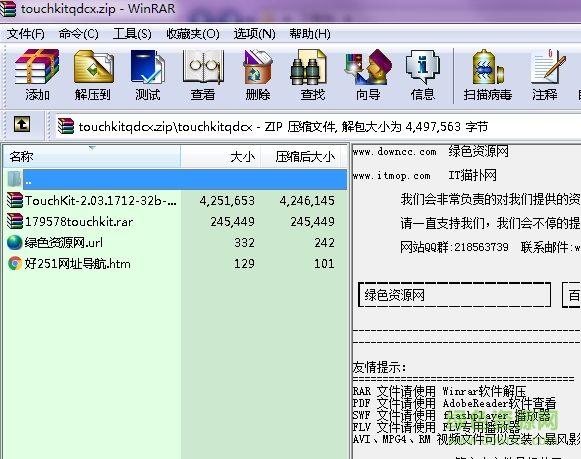Viewport: 581px width, 459px height.
Task: Click the 删除 (Delete) toolbar icon
Action: point(258,75)
